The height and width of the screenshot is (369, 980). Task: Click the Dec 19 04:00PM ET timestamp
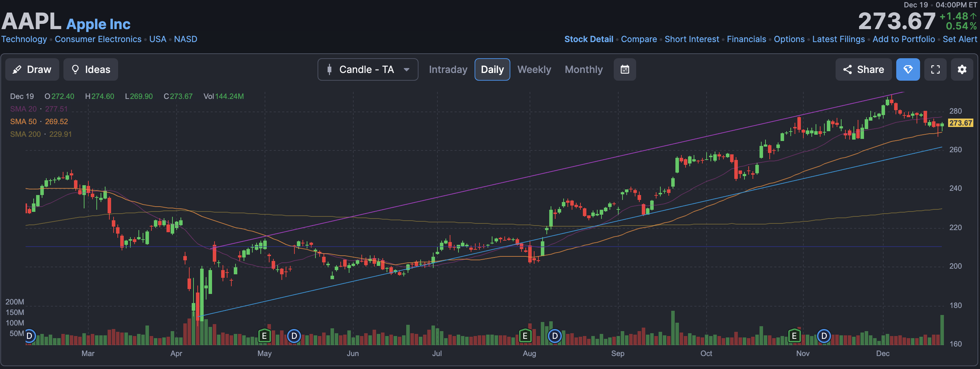940,5
